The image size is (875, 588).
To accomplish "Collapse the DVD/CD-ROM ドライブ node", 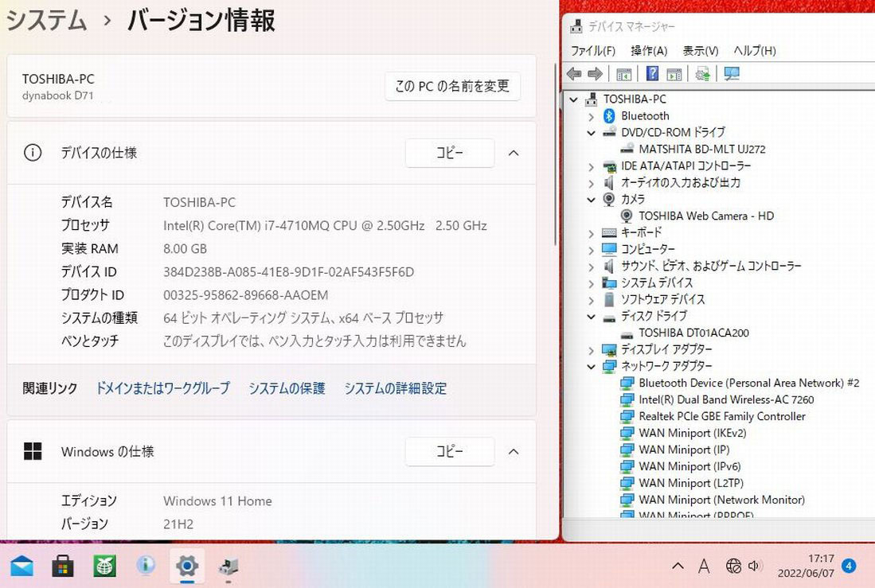I will coord(591,133).
